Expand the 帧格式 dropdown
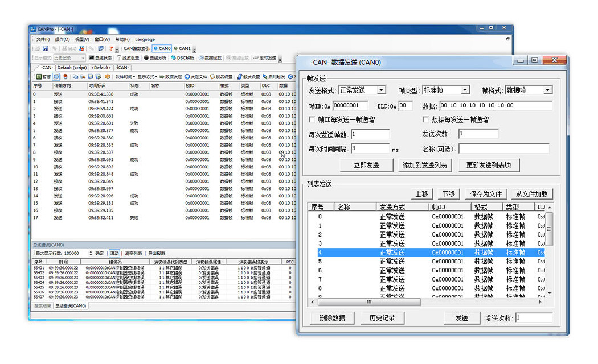The width and height of the screenshot is (598, 364). tap(547, 90)
